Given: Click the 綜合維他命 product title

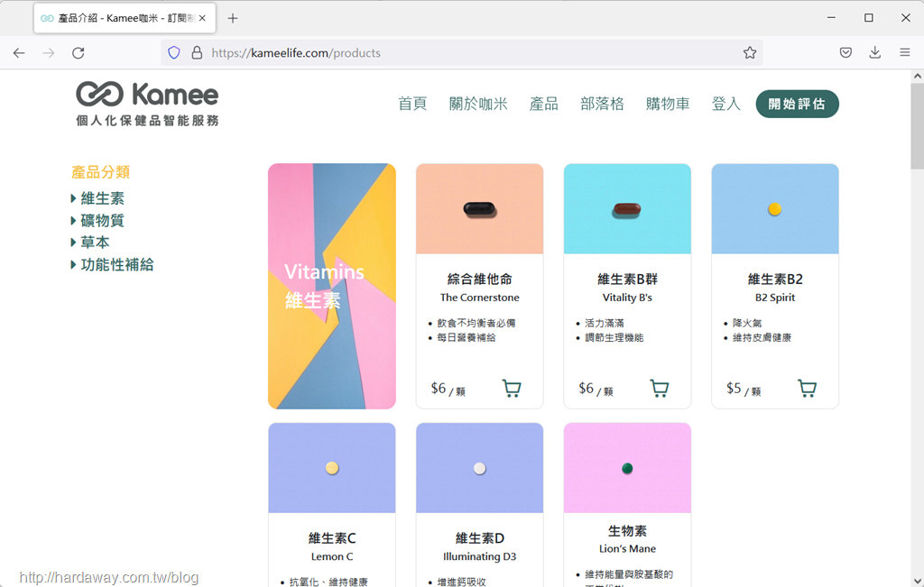Looking at the screenshot, I should [x=480, y=280].
